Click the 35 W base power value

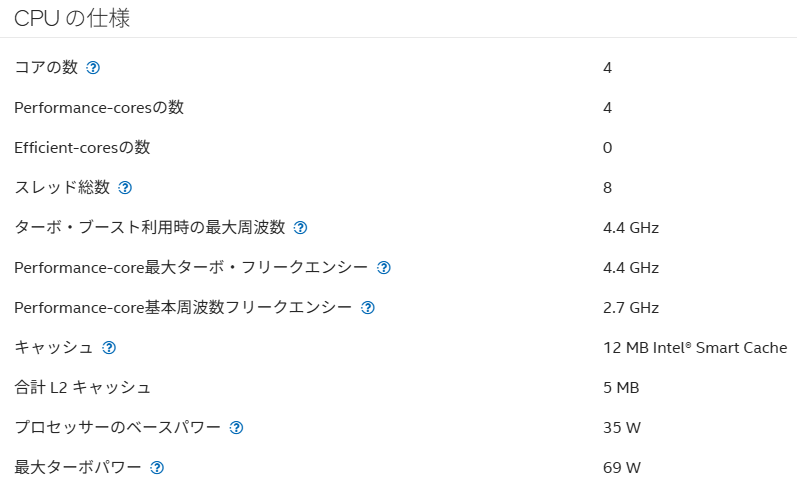(x=622, y=428)
